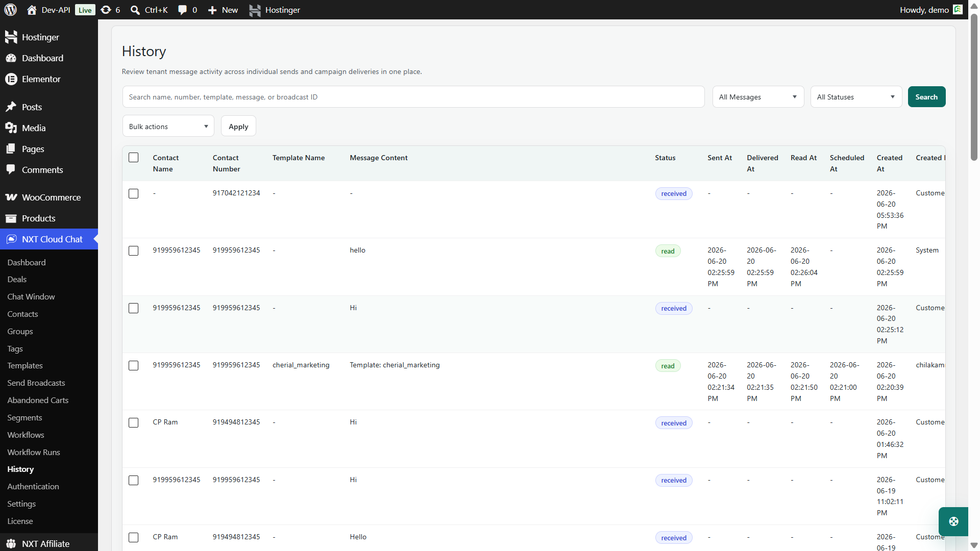Screen dimensions: 980x551
Task: Click the cherial_marketing template name cell
Action: coord(301,365)
